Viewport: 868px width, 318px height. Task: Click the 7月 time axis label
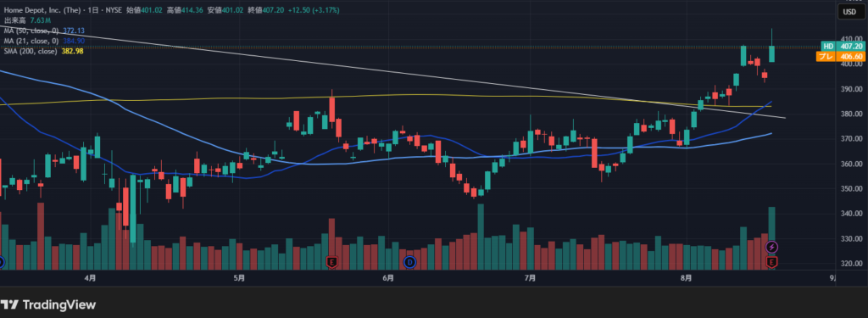click(x=531, y=278)
